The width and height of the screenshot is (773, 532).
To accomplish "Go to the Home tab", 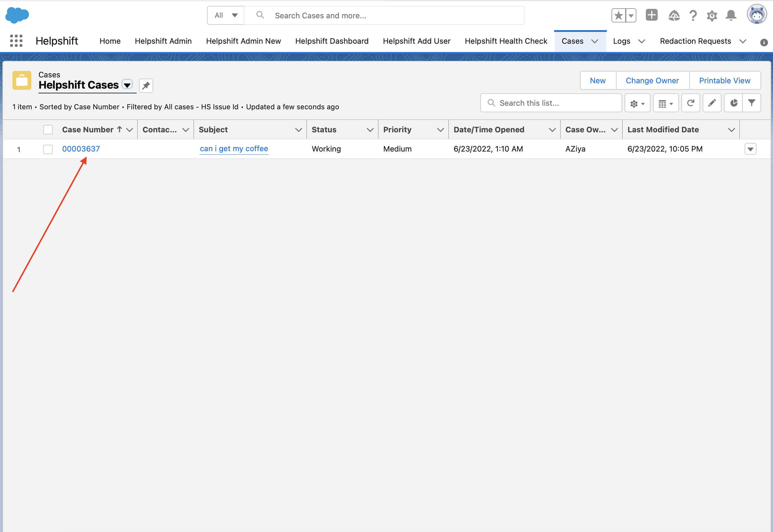I will pyautogui.click(x=110, y=41).
